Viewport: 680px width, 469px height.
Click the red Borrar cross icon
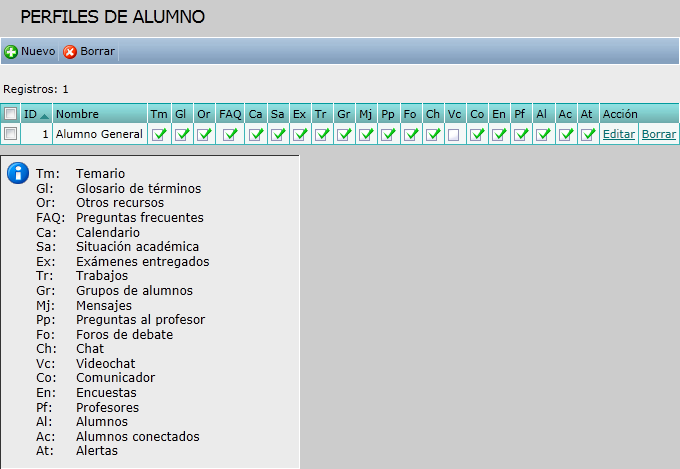70,52
